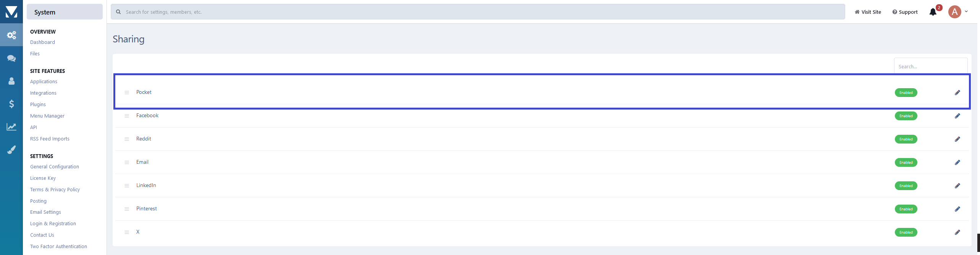Disable the LinkedIn sharing service
Viewport: 980px width, 255px height.
pyautogui.click(x=906, y=186)
